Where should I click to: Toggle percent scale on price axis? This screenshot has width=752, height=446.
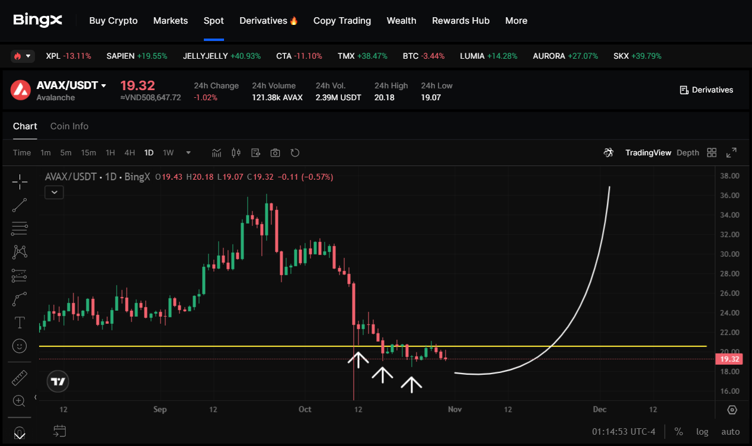click(679, 432)
